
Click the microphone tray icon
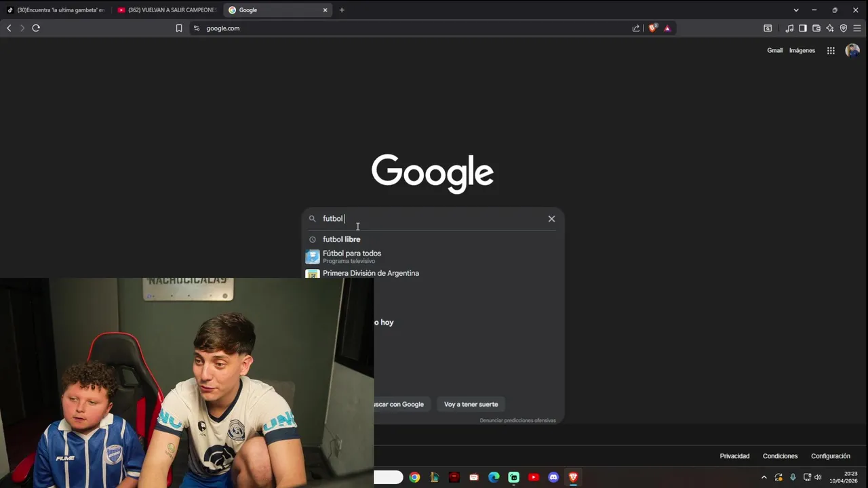click(x=793, y=477)
